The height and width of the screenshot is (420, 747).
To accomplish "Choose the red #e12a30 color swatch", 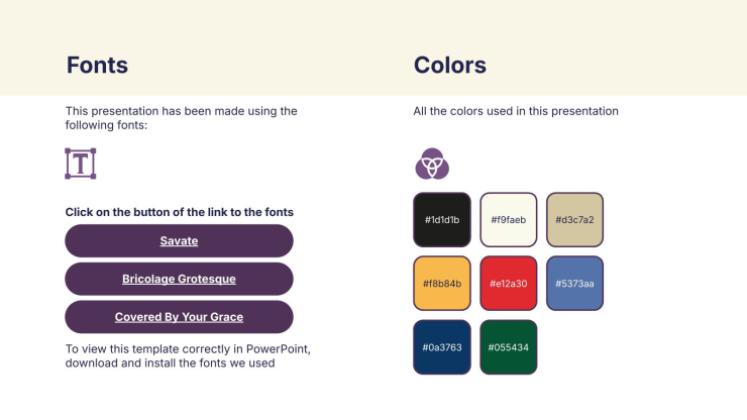I will [508, 283].
